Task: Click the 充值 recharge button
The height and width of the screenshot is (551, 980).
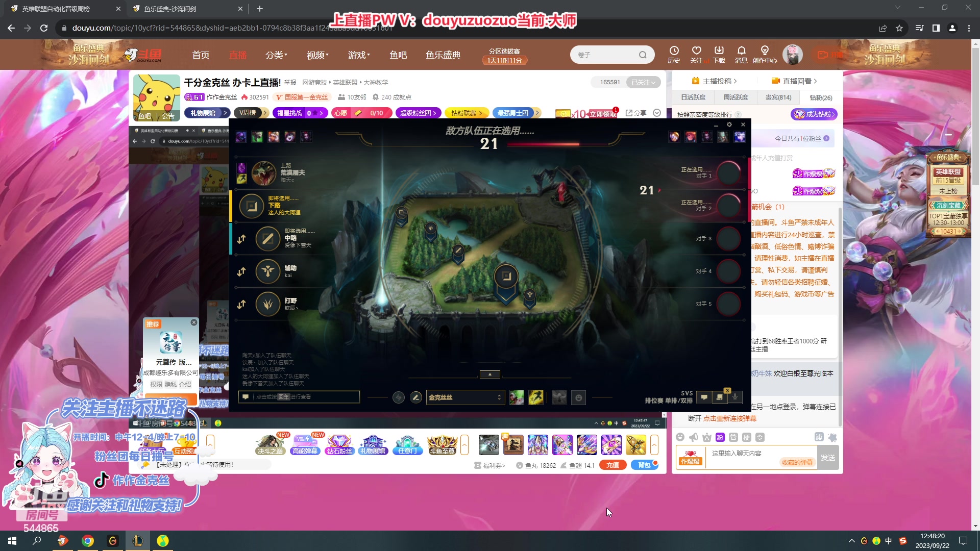Action: (x=612, y=465)
